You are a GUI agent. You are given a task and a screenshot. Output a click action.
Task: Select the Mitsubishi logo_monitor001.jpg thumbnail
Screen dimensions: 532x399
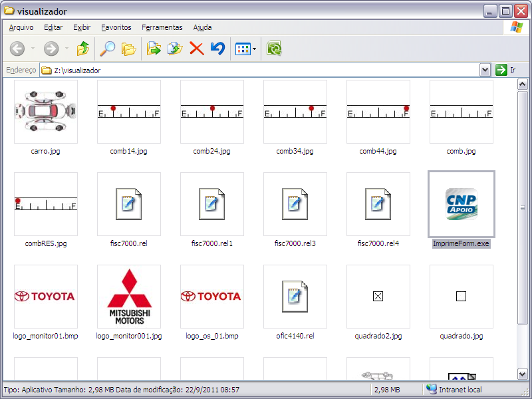point(129,297)
